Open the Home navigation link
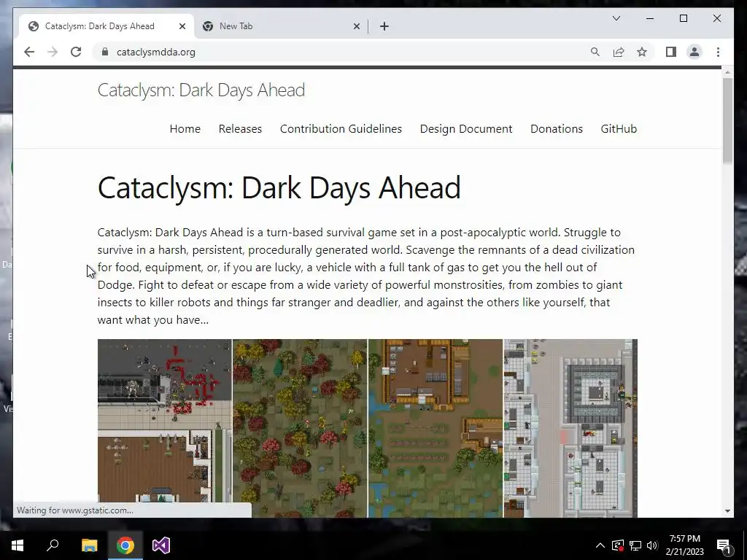Image resolution: width=747 pixels, height=560 pixels. [x=185, y=129]
